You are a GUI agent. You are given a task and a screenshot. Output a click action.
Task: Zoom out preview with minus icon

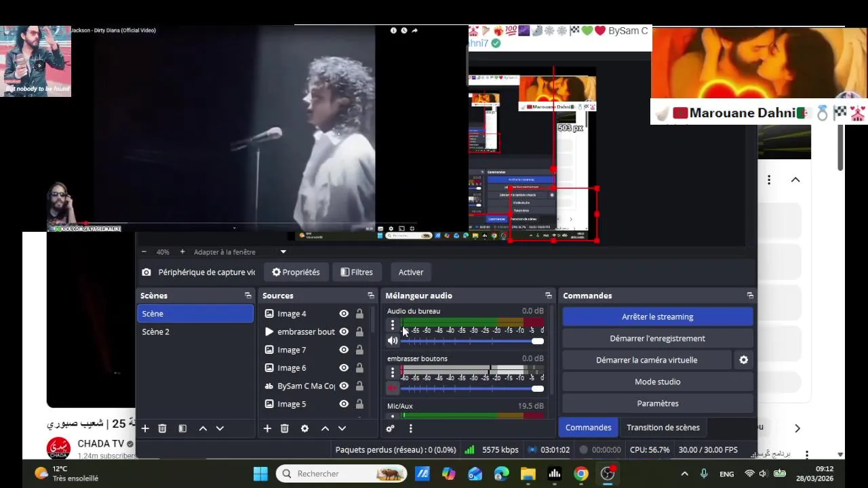point(144,251)
